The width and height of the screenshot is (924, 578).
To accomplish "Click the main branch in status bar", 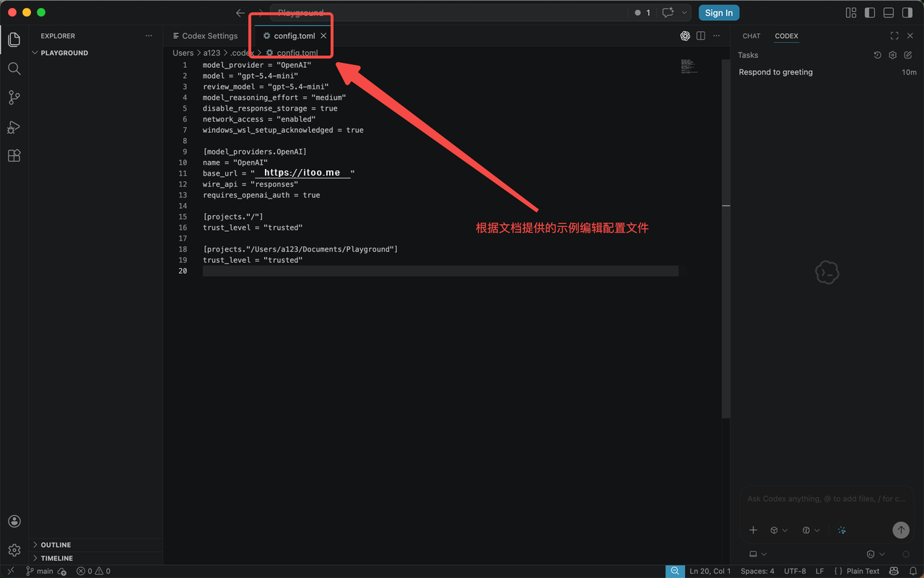I will [x=39, y=571].
